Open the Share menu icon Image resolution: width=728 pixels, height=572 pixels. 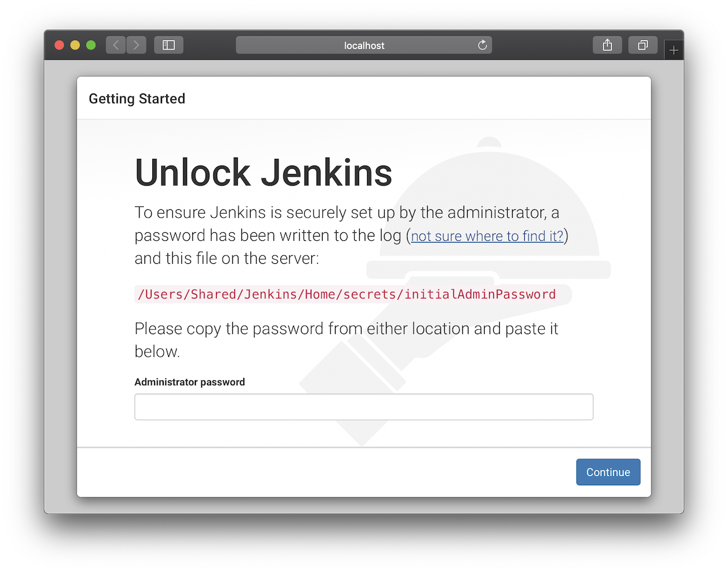(x=607, y=45)
